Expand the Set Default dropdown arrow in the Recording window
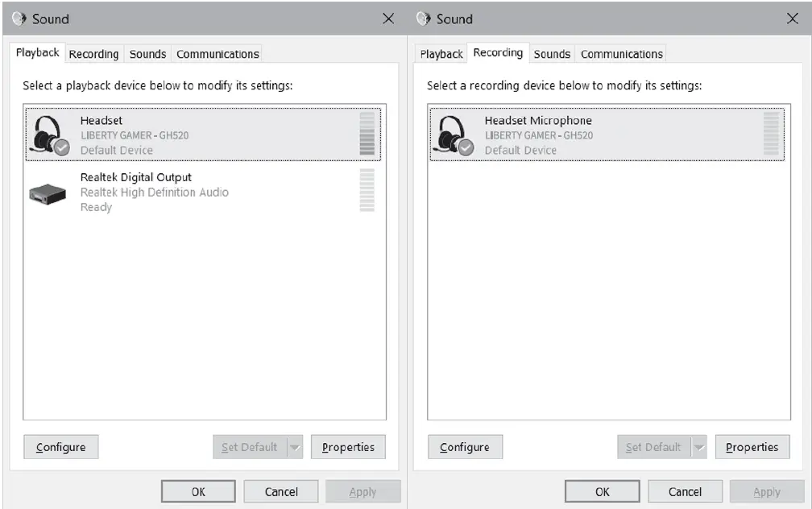812x509 pixels. click(x=699, y=447)
